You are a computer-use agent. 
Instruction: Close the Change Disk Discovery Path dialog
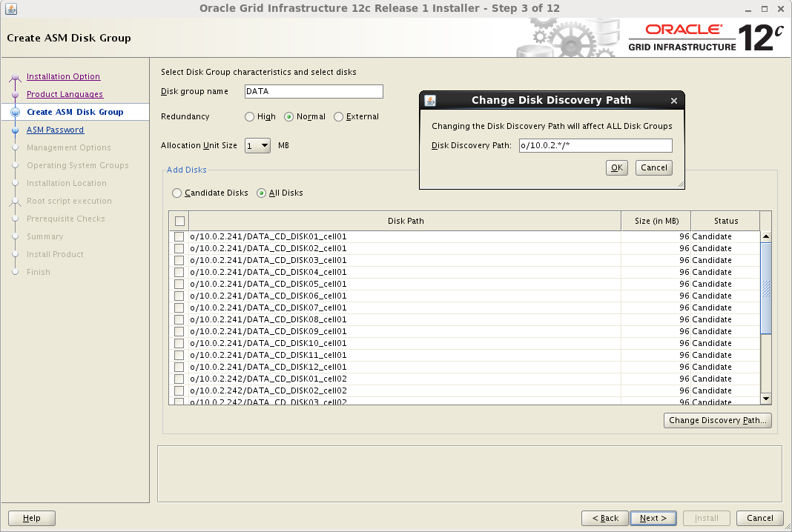tap(674, 101)
